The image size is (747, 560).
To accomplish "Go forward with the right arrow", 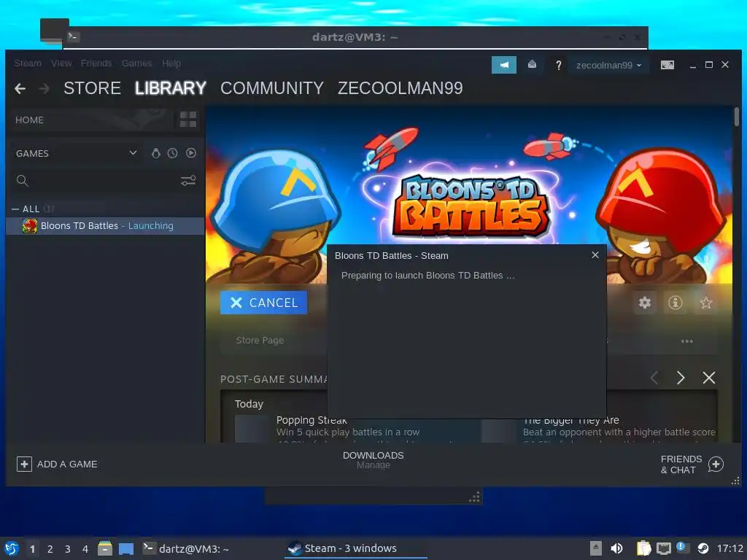I will [44, 88].
